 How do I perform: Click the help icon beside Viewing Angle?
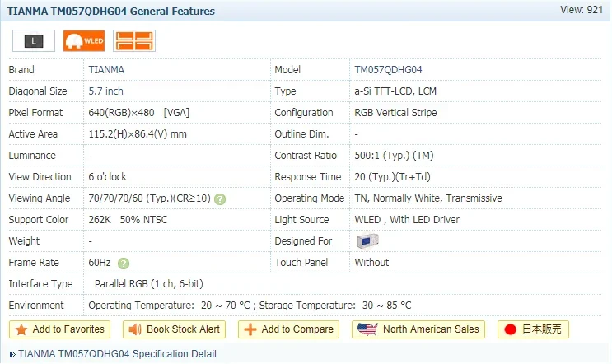[x=220, y=199]
